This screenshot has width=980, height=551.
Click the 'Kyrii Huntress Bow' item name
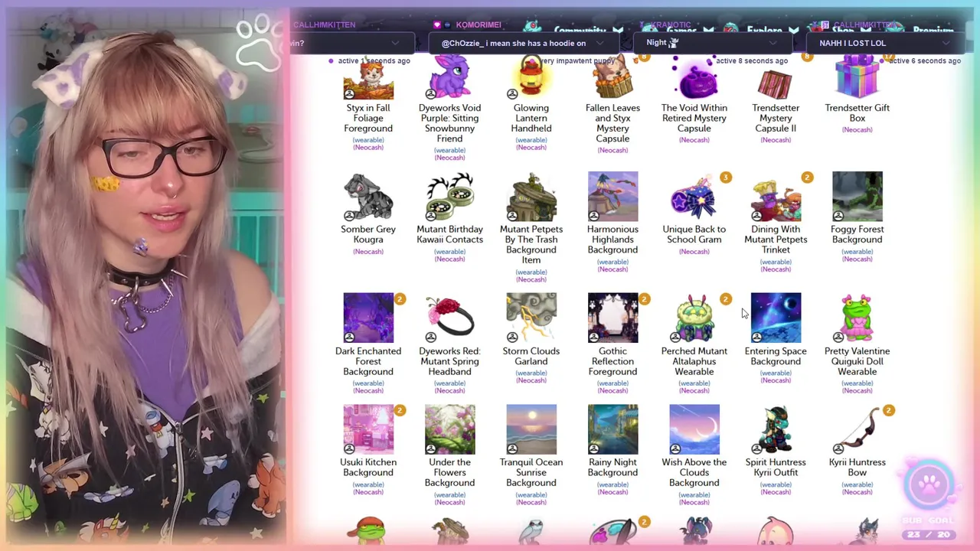[x=857, y=467]
